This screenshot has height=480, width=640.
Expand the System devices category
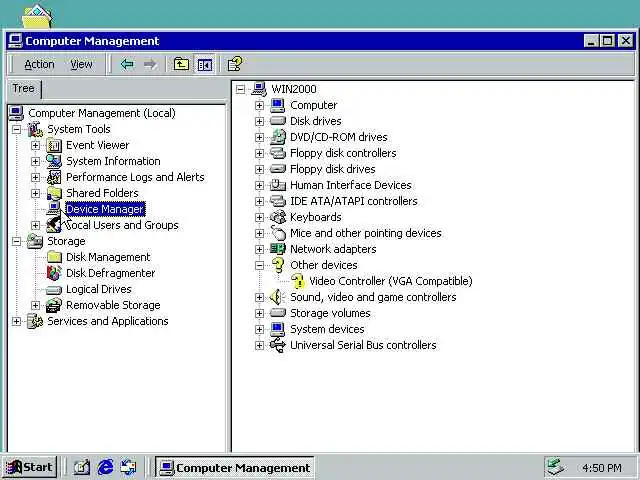pyautogui.click(x=259, y=329)
